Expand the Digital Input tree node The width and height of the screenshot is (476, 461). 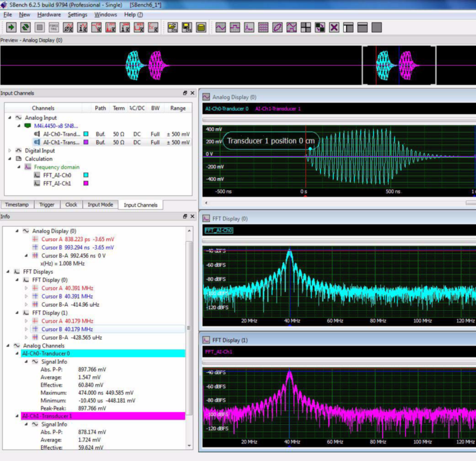10,151
